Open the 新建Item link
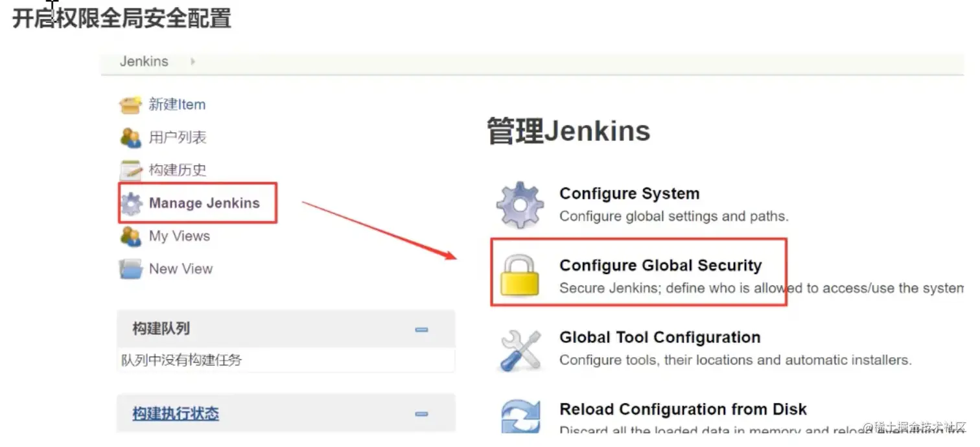This screenshot has width=980, height=447. [x=177, y=104]
